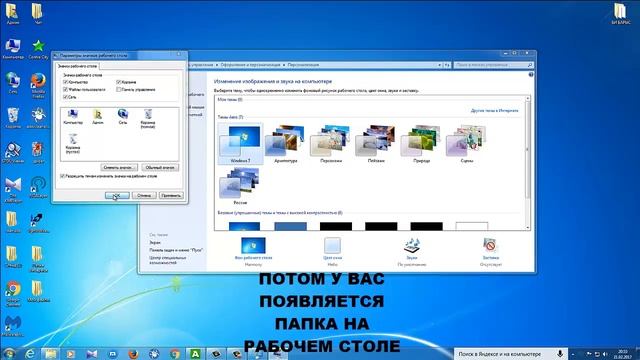Select Компьютер icon in dialog preview list
The width and height of the screenshot is (640, 360).
tap(73, 117)
